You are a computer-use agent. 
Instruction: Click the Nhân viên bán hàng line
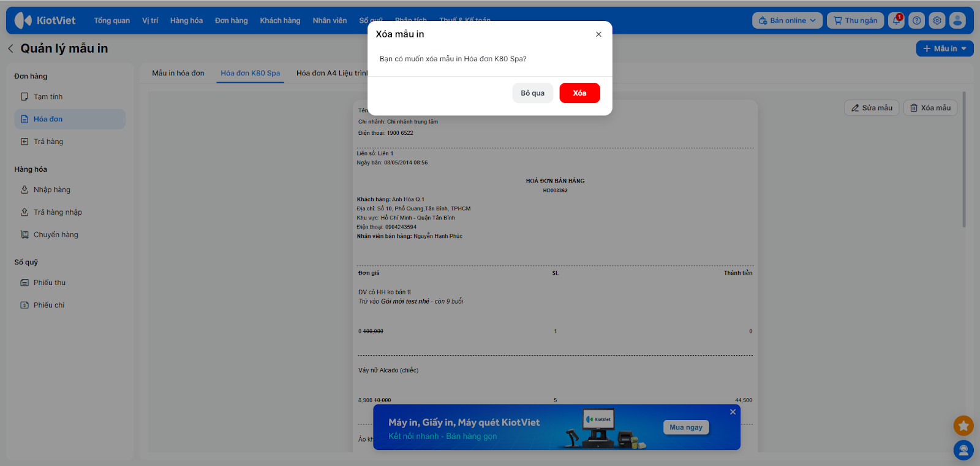(x=410, y=236)
